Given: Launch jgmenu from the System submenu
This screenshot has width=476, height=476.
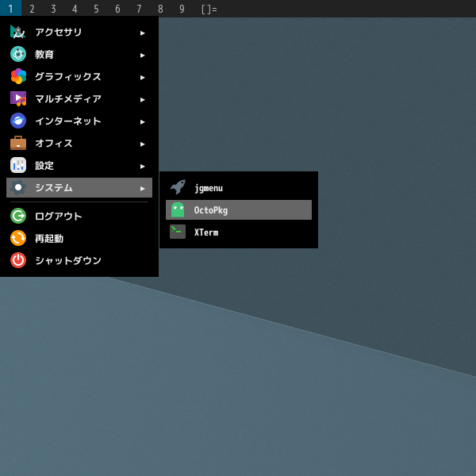Looking at the screenshot, I should pyautogui.click(x=239, y=187).
